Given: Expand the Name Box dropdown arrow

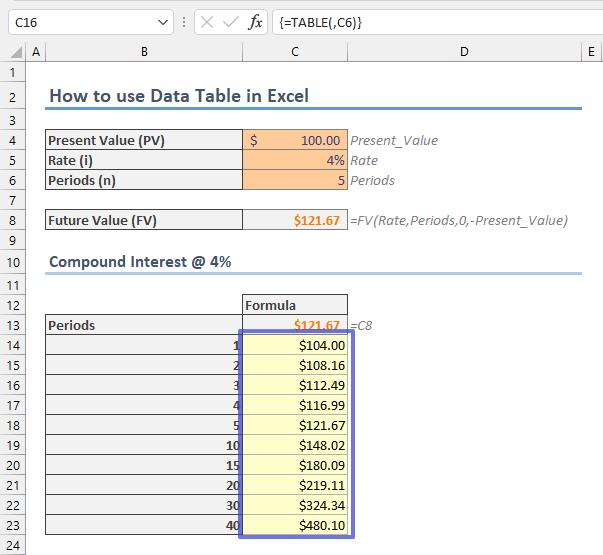Looking at the screenshot, I should pos(165,21).
